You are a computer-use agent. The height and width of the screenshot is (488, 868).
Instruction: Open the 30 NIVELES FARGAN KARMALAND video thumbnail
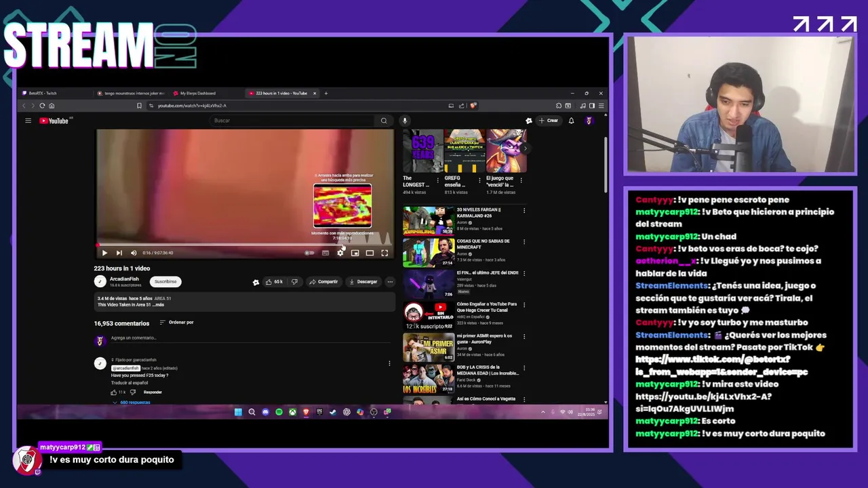click(429, 221)
